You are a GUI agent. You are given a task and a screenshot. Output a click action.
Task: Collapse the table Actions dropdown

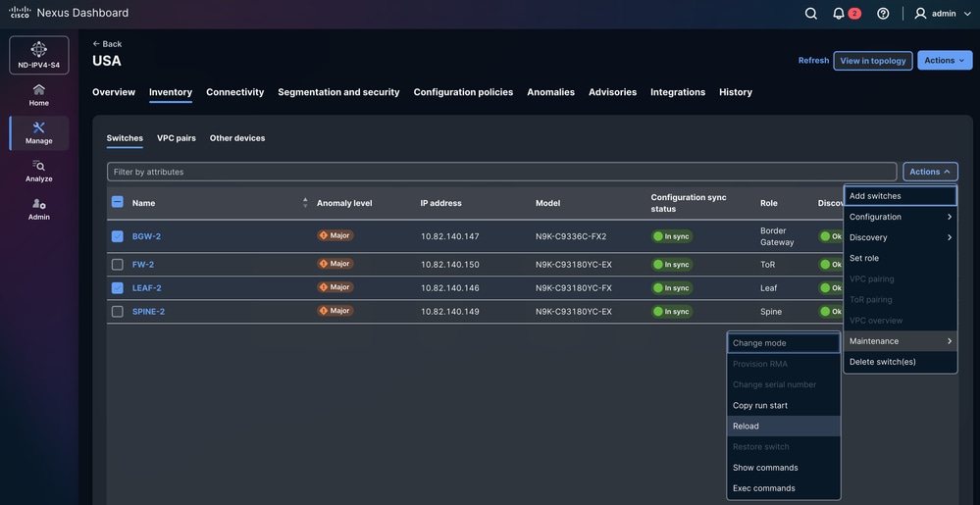[930, 172]
